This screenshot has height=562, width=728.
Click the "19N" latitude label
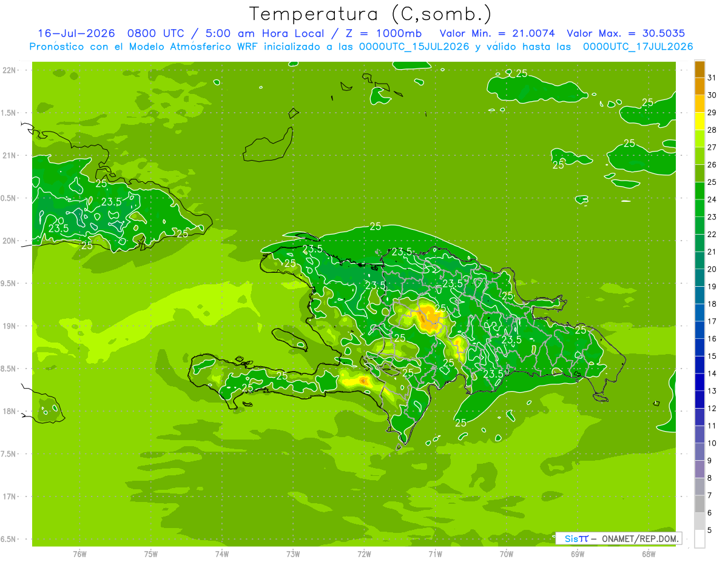[10, 326]
